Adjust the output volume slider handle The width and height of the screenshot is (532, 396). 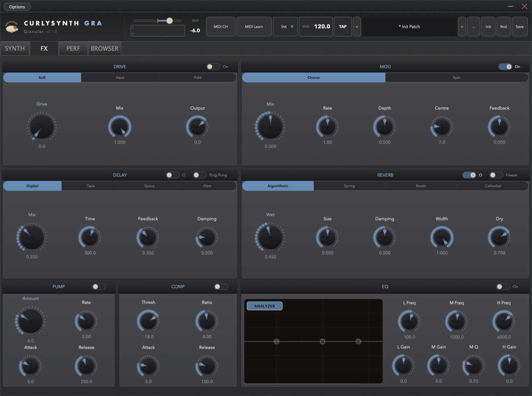click(170, 21)
